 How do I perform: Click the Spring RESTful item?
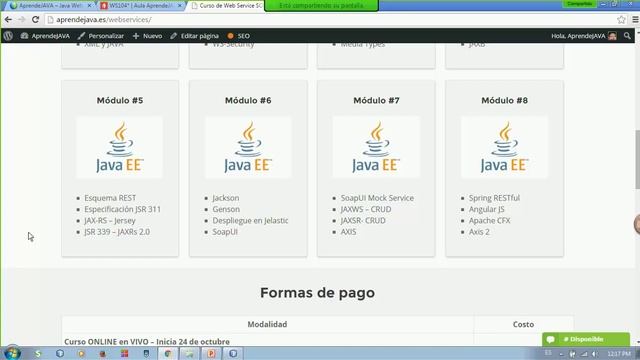[x=494, y=198]
